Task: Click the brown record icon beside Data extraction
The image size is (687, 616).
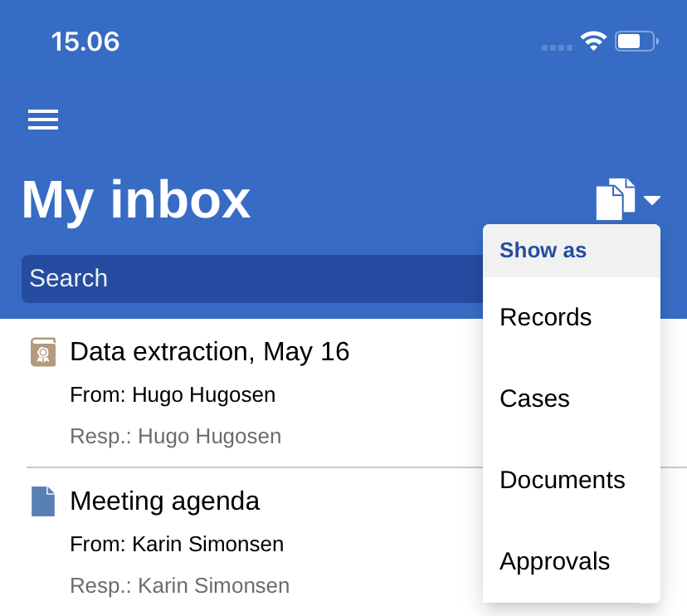Action: (x=43, y=352)
